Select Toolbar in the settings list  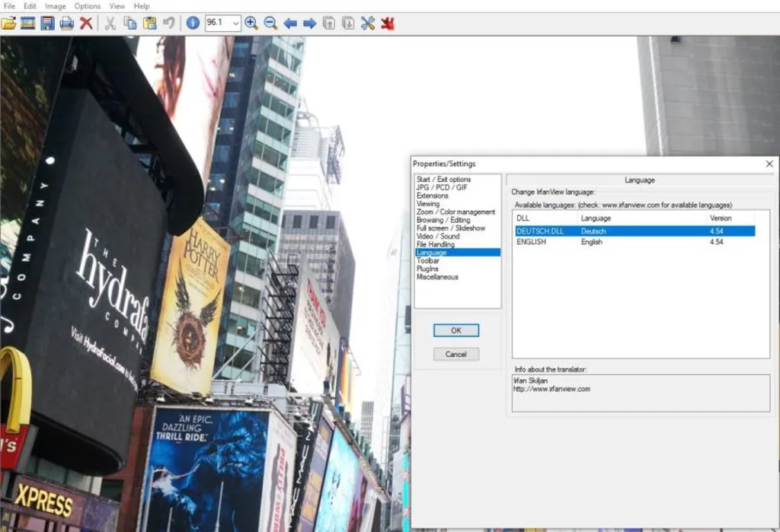[428, 260]
